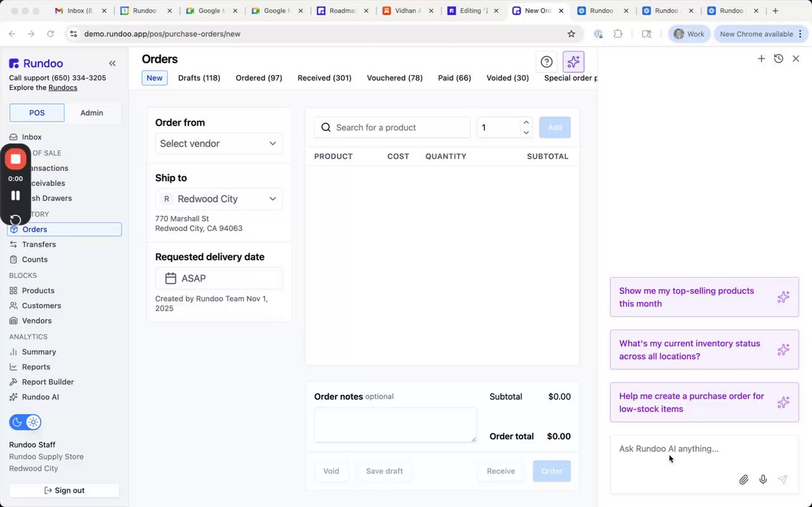Switch to the Drafts (118) tab
812x507 pixels.
coord(199,78)
